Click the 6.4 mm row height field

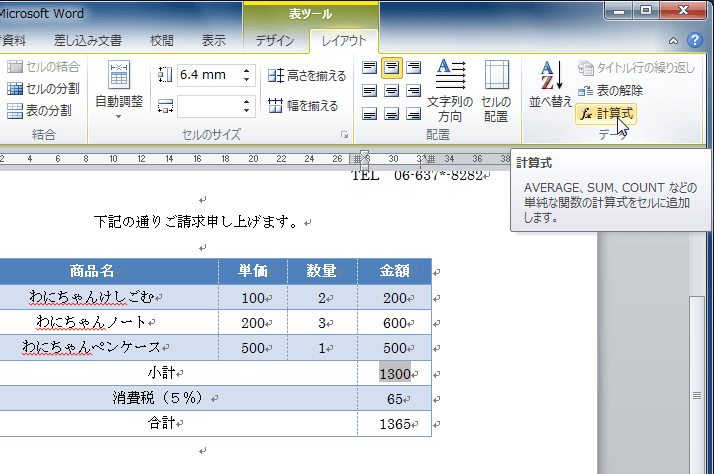tap(209, 75)
